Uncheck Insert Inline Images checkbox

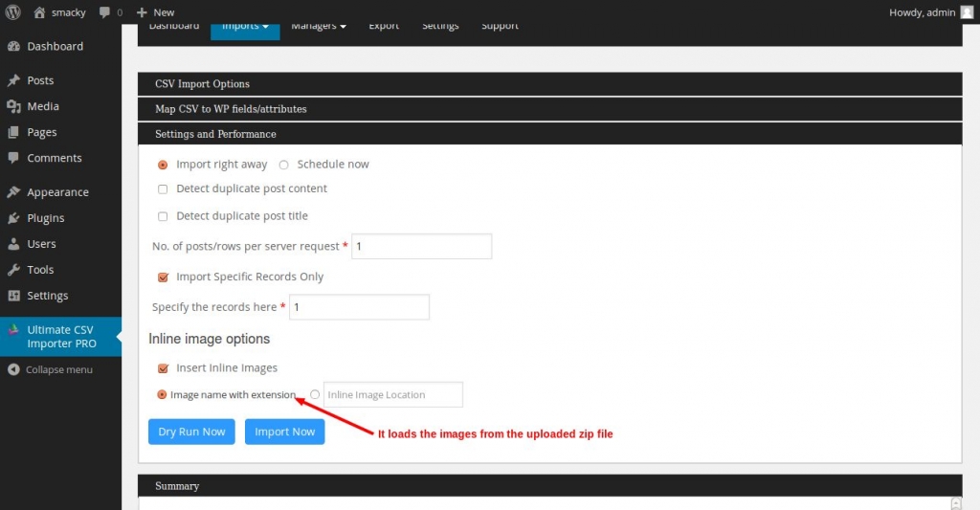163,368
